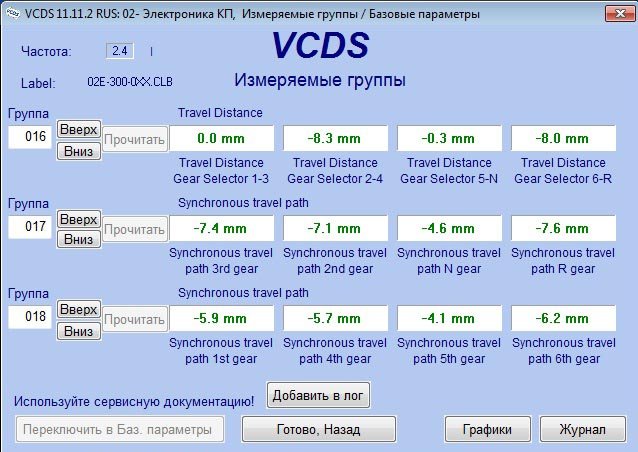This screenshot has width=638, height=452.
Task: Click Прочитать button for group 018
Action: [135, 319]
